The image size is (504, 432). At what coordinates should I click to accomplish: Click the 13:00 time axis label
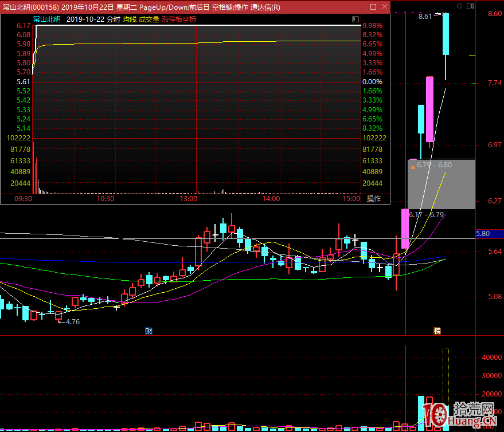(x=189, y=199)
